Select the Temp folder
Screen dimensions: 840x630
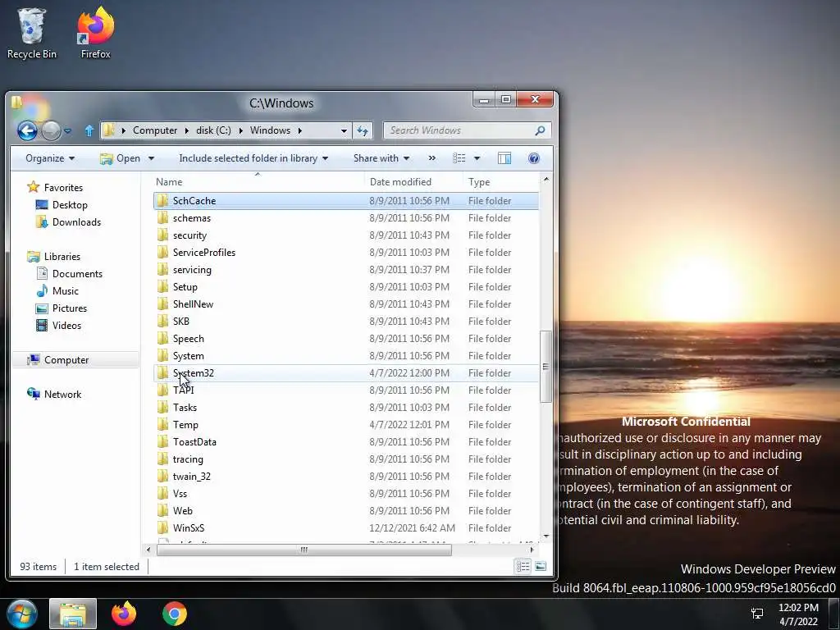pyautogui.click(x=346, y=424)
